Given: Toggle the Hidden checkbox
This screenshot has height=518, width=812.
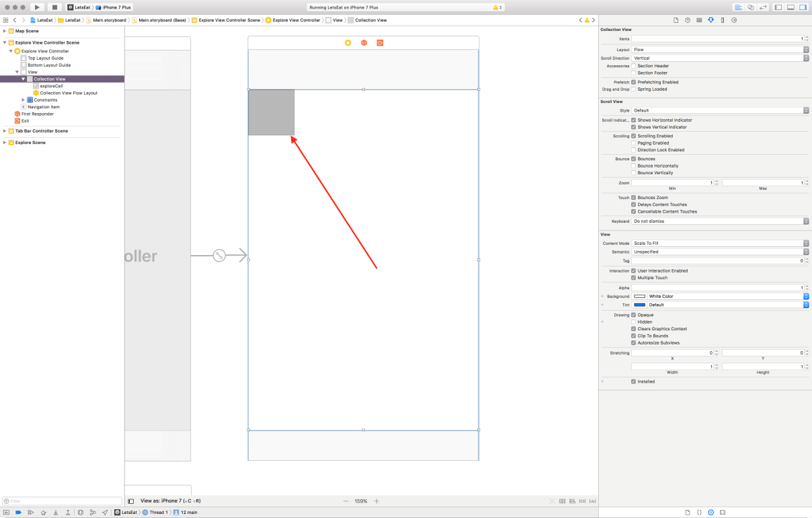Looking at the screenshot, I should tap(633, 322).
